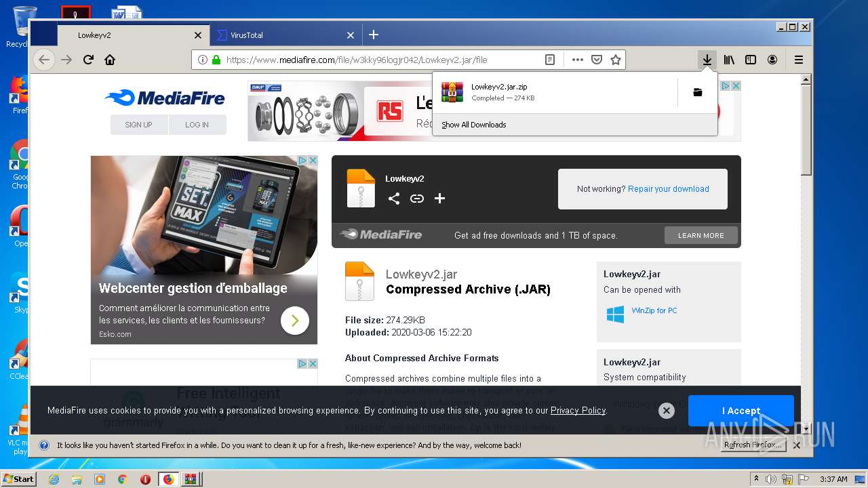The height and width of the screenshot is (488, 868).
Task: Click the LOG IN button
Action: (x=197, y=125)
